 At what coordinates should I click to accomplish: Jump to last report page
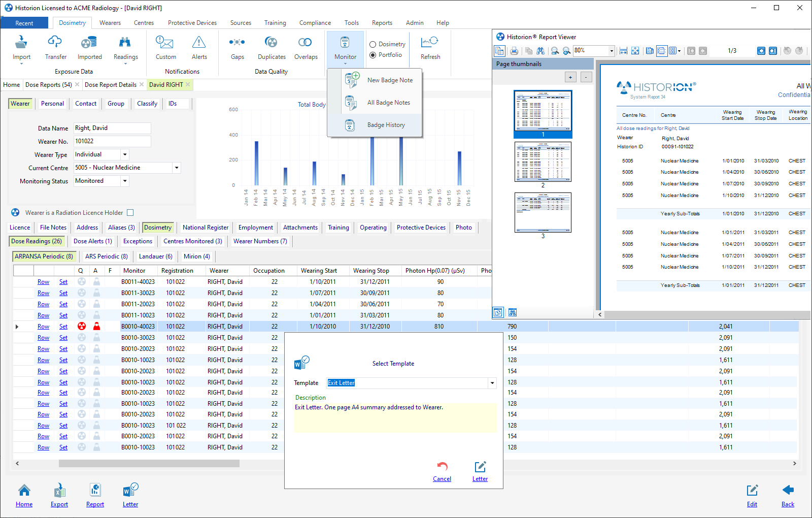point(773,51)
